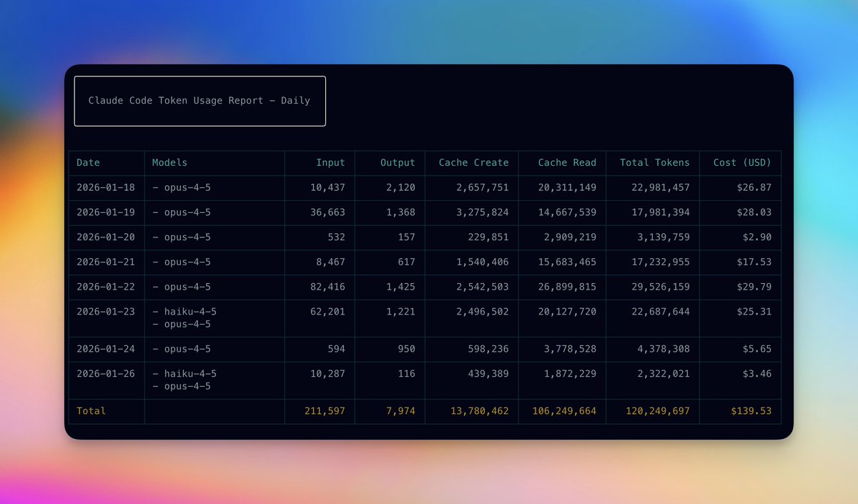Screen dimensions: 858x504
Task: Click cost value $25.31
Action: (754, 312)
